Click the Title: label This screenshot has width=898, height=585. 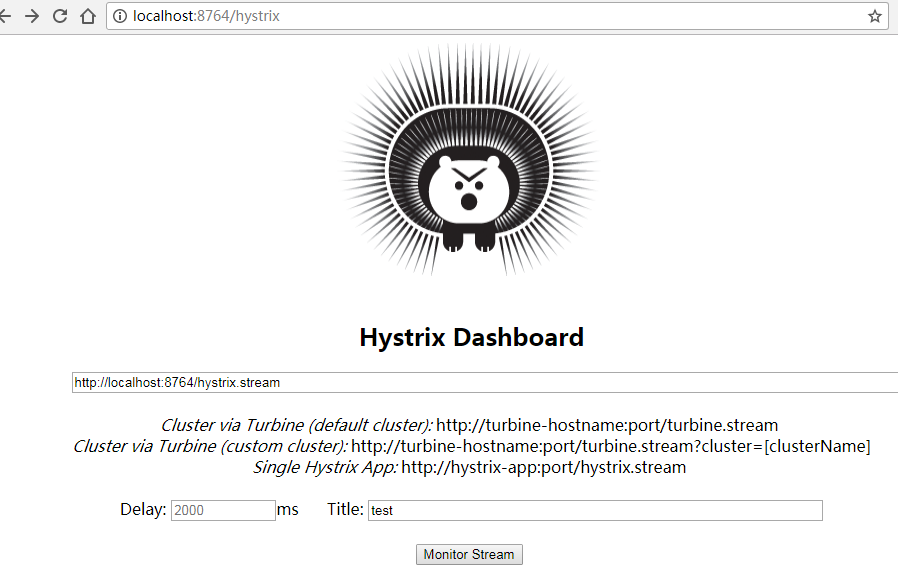345,509
